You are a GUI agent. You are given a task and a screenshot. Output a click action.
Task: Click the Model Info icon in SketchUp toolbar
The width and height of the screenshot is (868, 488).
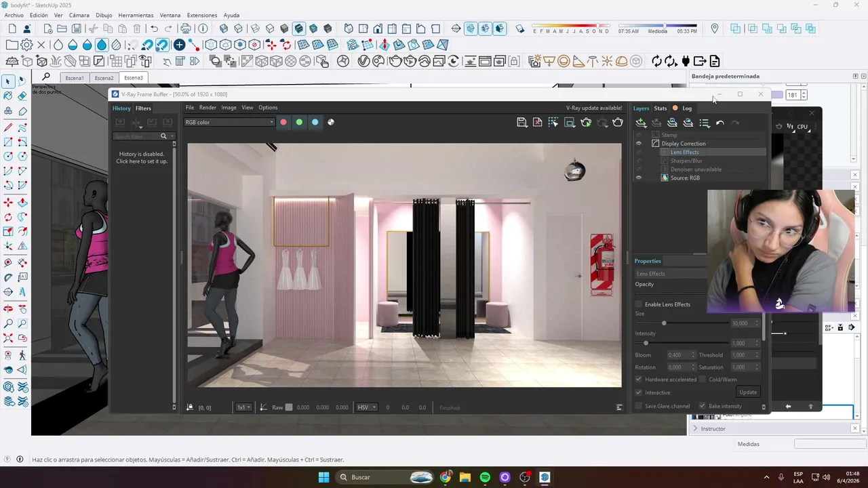[203, 28]
